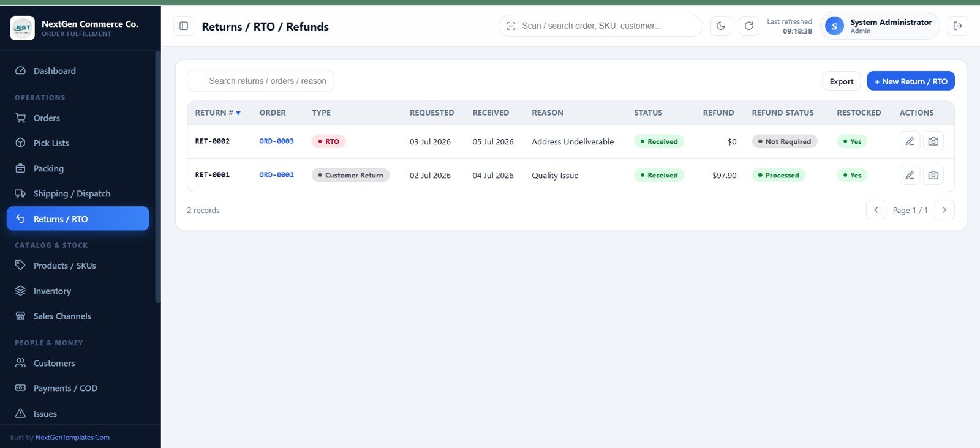
Task: Sort by Reason column header
Action: [548, 113]
